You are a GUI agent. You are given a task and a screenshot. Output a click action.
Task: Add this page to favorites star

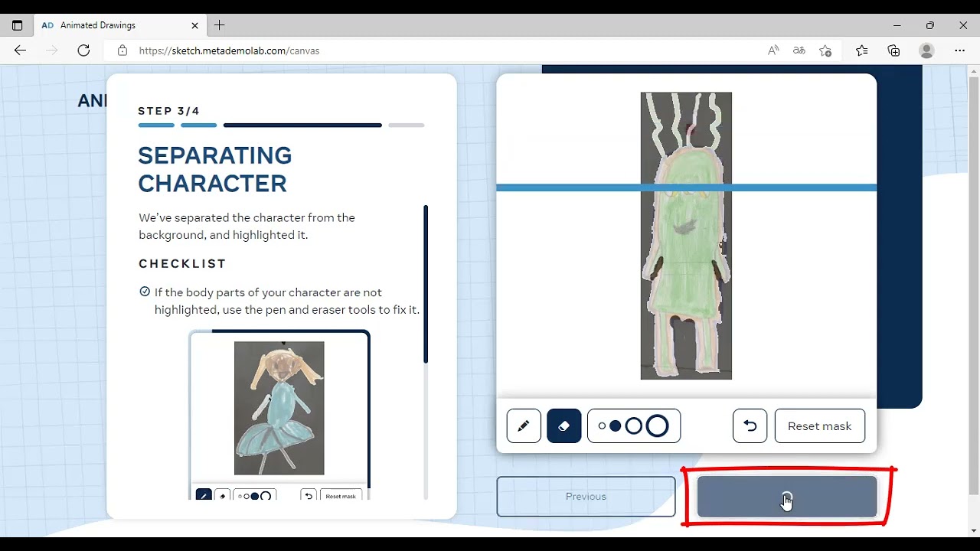coord(825,51)
